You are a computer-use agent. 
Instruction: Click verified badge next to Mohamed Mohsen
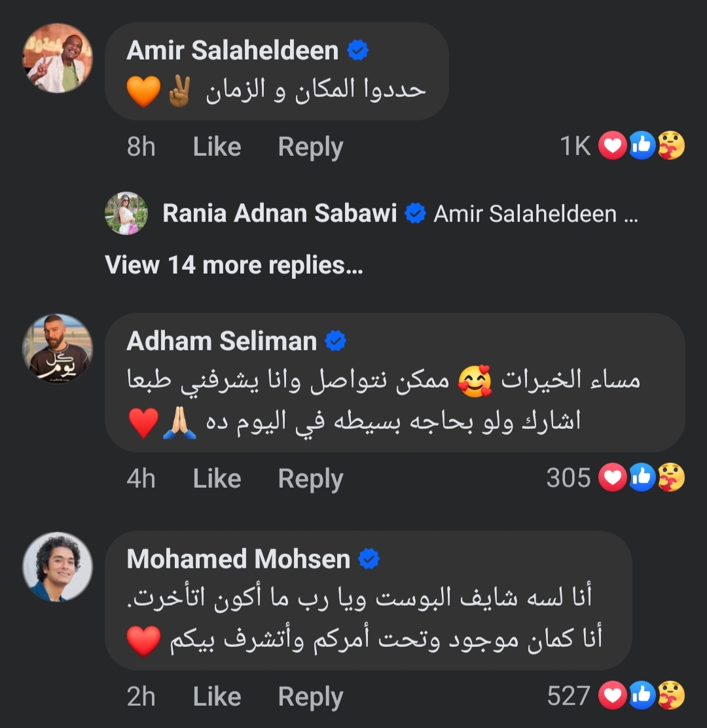[369, 559]
